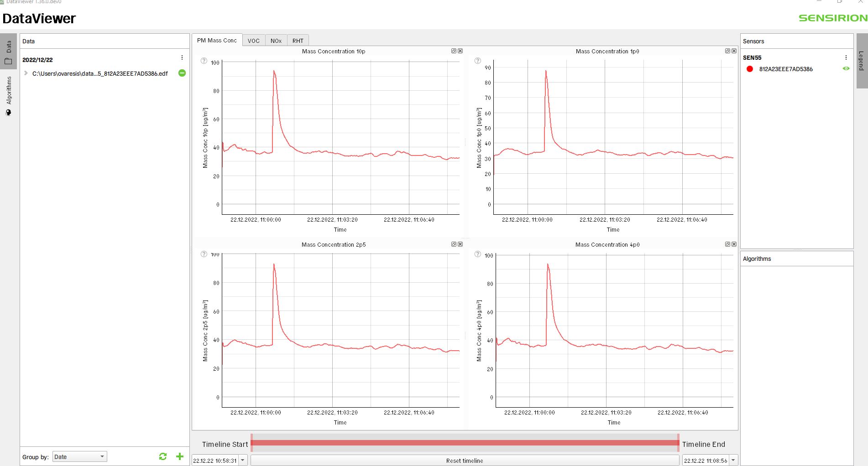Image resolution: width=868 pixels, height=466 pixels.
Task: Click the red sensor color swatch
Action: pos(749,69)
